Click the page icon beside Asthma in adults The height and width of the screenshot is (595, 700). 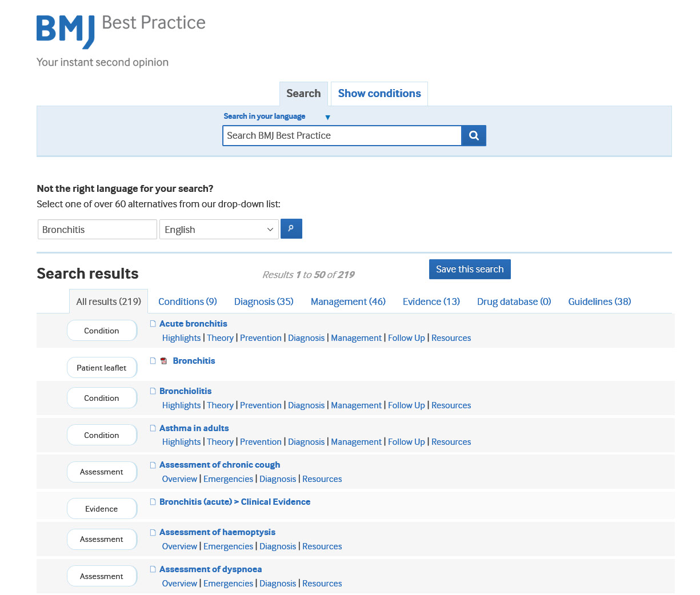pyautogui.click(x=153, y=427)
